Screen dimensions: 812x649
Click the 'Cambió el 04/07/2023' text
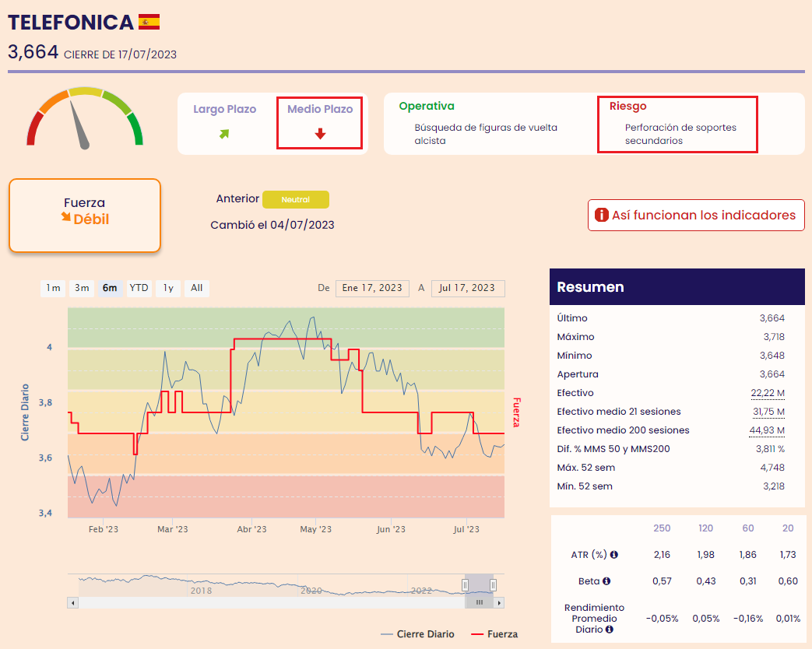[272, 225]
